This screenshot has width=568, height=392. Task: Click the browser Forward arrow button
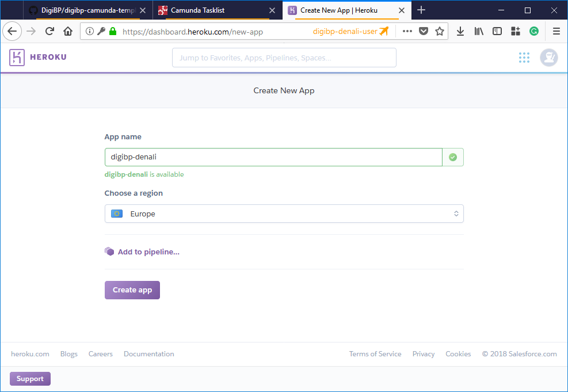pos(32,32)
